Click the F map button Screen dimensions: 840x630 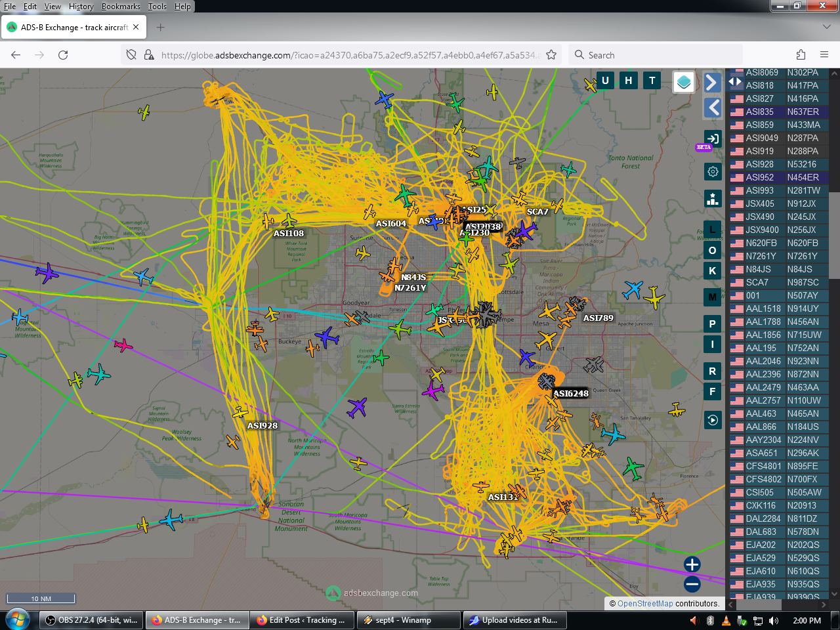click(713, 392)
